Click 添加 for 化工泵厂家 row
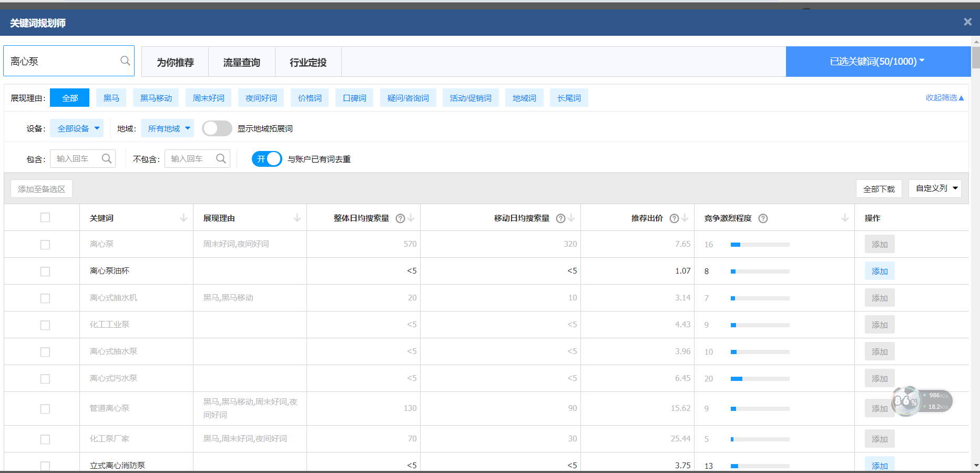Screen dimensions: 980x473 click(x=880, y=439)
